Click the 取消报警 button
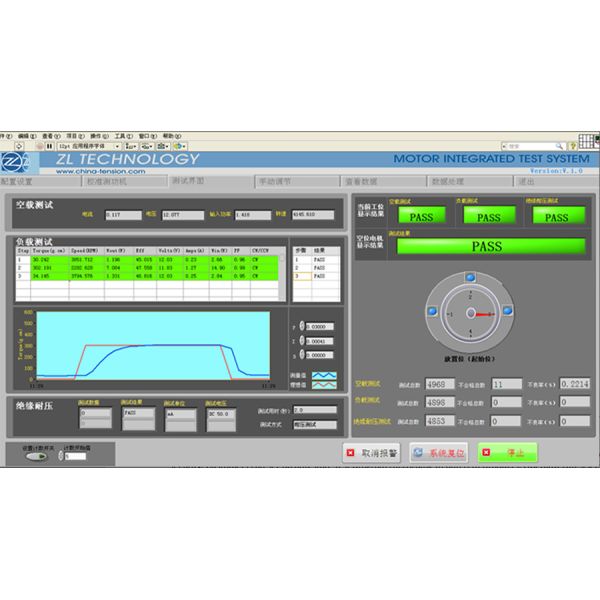Screen dimensions: 600x600 (371, 453)
